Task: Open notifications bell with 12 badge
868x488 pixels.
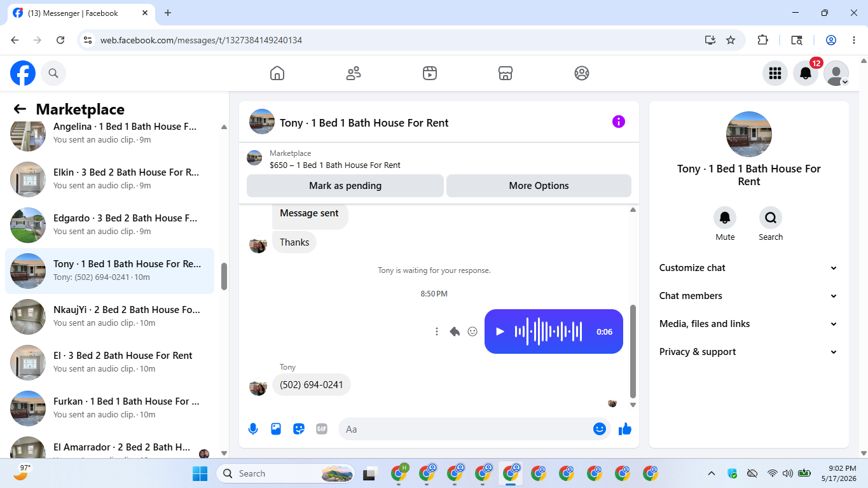Action: click(x=806, y=73)
